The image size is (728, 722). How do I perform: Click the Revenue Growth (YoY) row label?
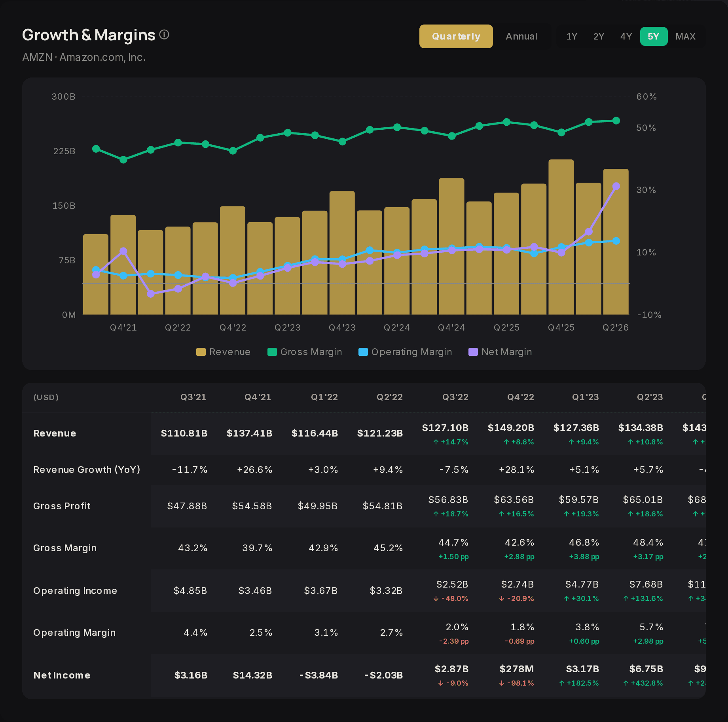point(87,470)
